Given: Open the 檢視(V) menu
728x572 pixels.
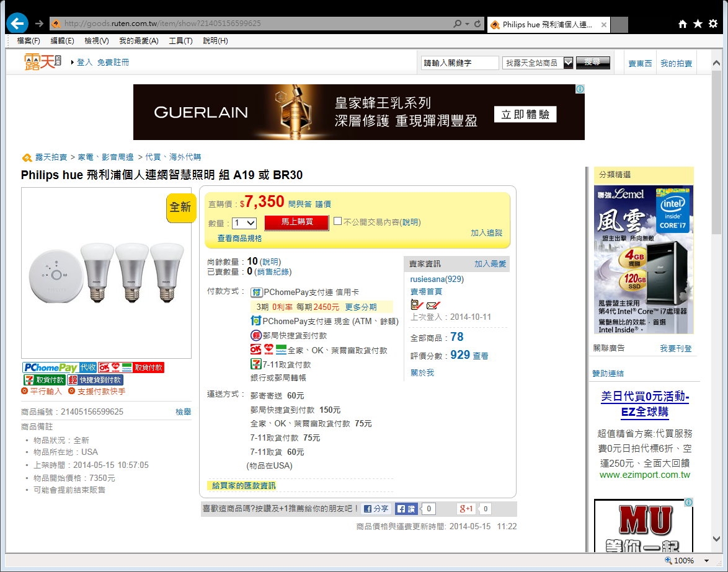Looking at the screenshot, I should click(97, 41).
